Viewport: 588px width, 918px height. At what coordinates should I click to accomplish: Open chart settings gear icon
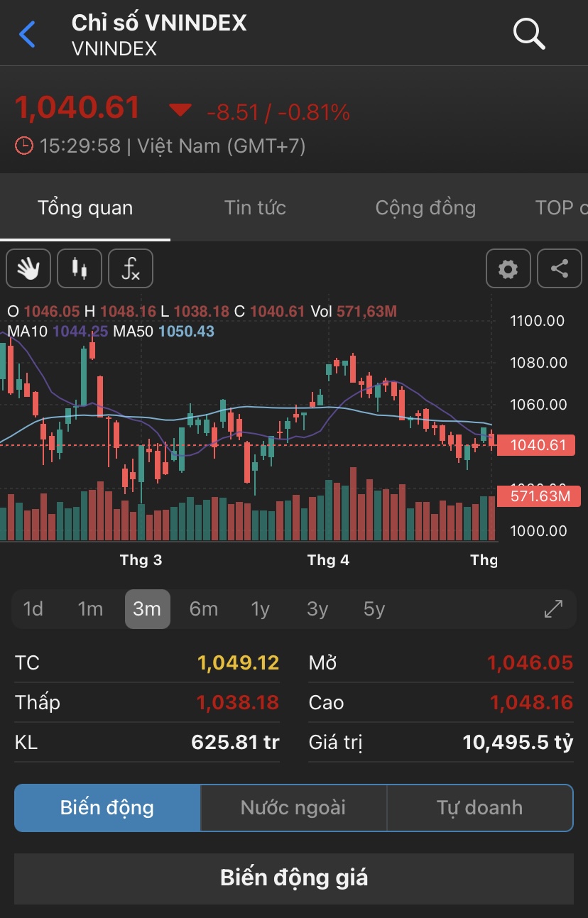pyautogui.click(x=508, y=268)
